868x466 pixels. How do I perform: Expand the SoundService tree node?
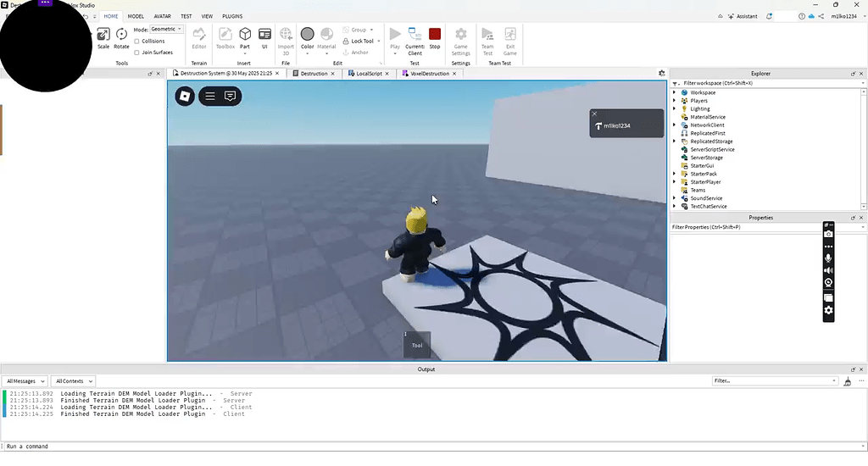pos(674,198)
